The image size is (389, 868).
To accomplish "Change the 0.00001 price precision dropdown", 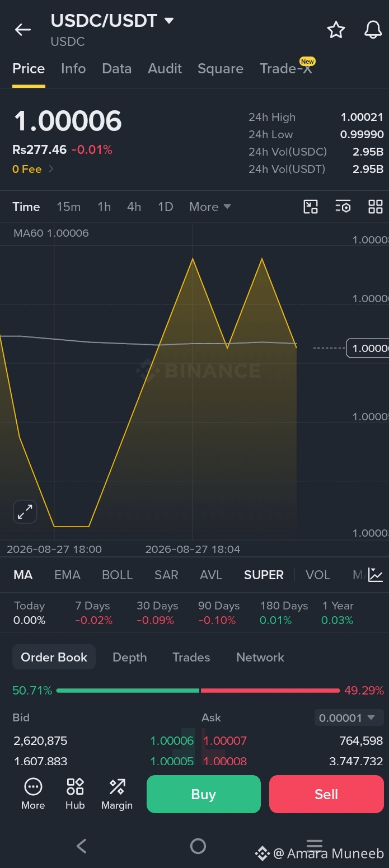I will (x=349, y=717).
